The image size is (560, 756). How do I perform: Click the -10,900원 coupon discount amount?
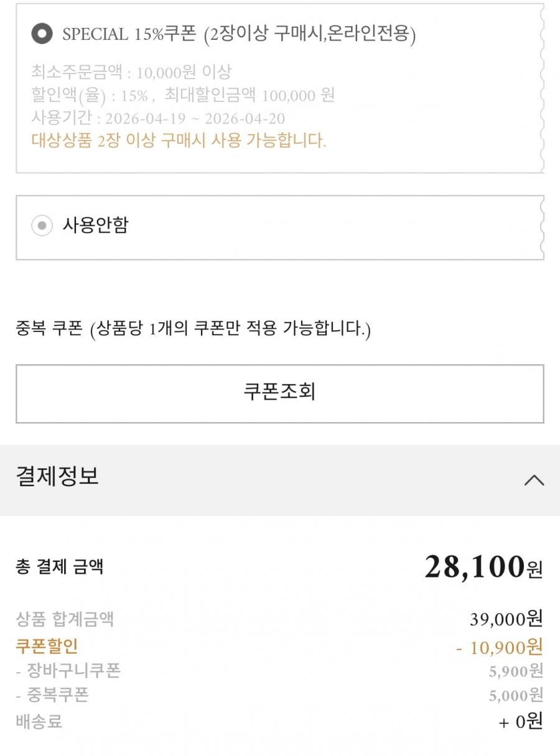499,647
